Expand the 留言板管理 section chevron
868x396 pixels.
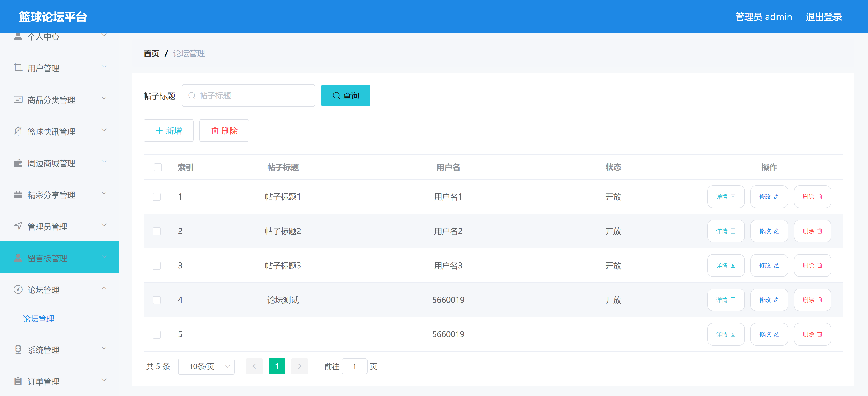click(x=104, y=257)
